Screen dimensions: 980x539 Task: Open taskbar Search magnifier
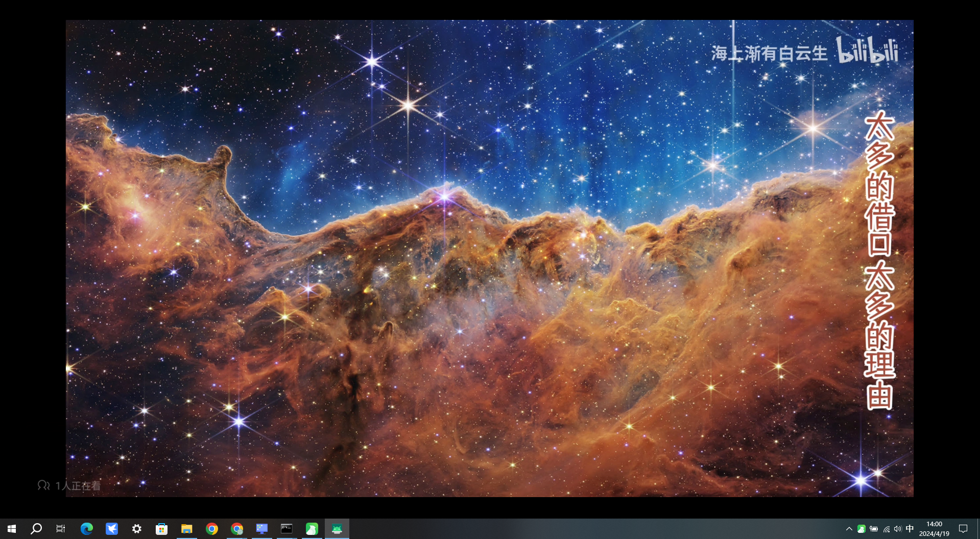(36, 529)
